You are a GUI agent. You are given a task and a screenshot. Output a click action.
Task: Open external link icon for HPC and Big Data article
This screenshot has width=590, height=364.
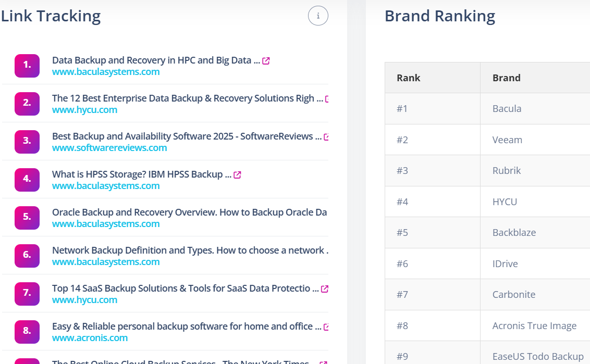pos(266,60)
